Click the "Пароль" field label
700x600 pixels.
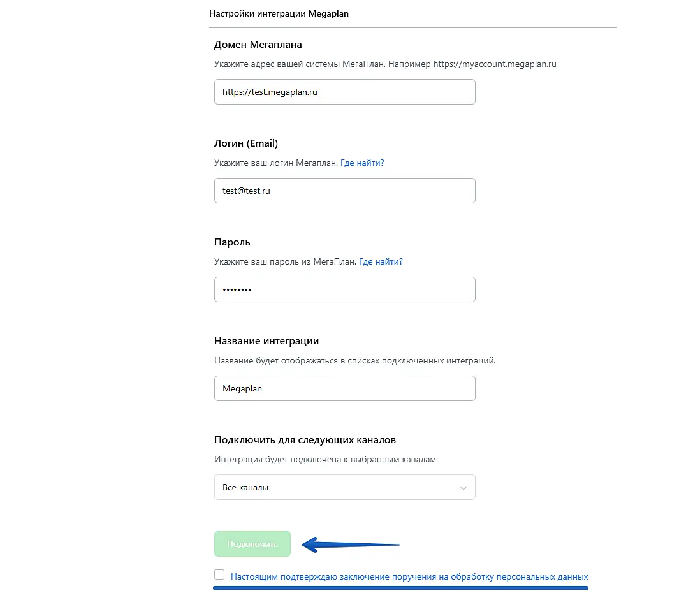coord(232,242)
